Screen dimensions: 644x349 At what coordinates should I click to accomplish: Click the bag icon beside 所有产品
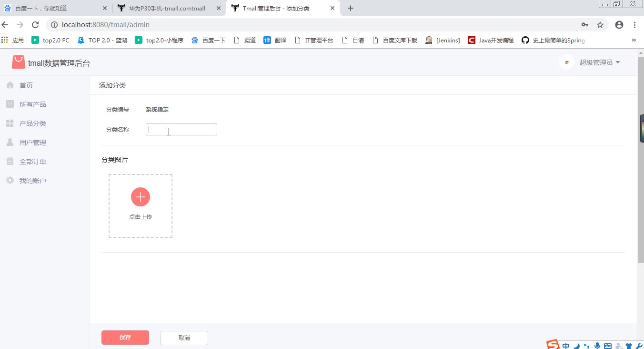point(10,104)
